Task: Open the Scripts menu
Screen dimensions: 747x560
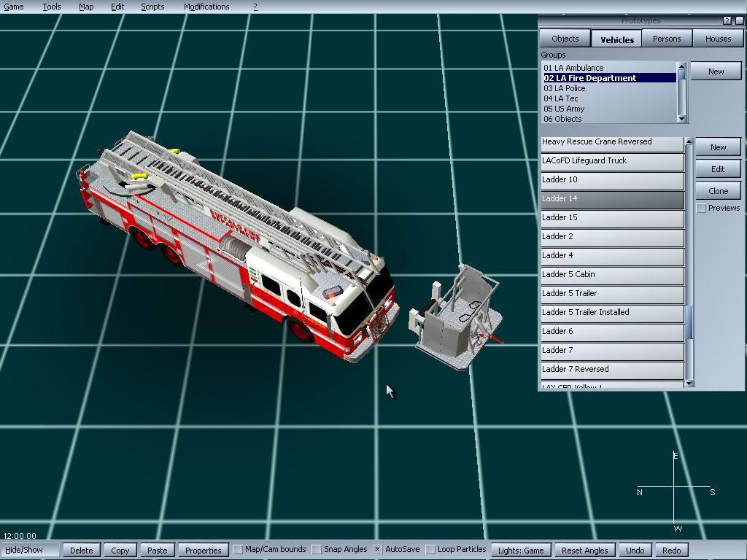Action: 152,7
